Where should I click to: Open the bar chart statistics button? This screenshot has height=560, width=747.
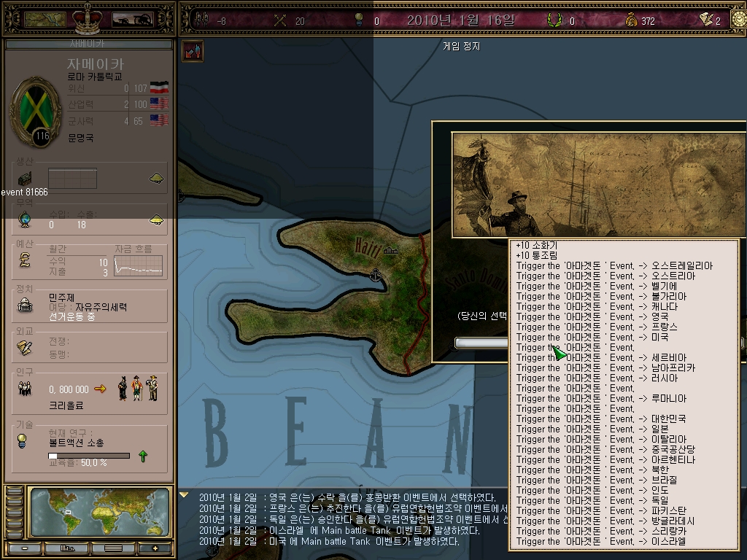click(67, 548)
